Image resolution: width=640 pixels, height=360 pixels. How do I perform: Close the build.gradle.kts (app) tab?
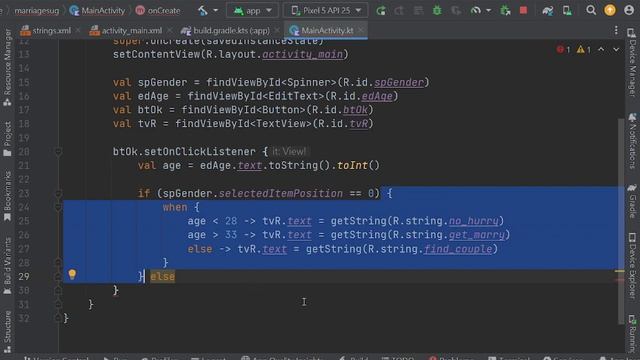277,30
